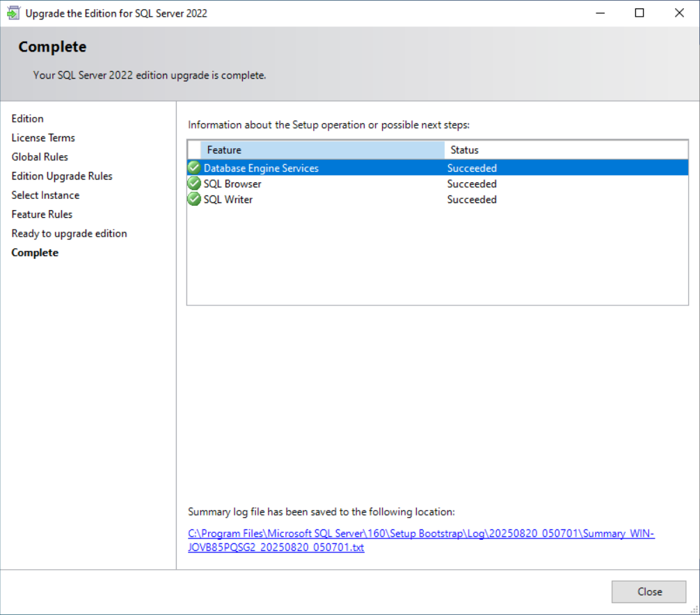Click green check icon beside Database Engine Services

point(194,168)
